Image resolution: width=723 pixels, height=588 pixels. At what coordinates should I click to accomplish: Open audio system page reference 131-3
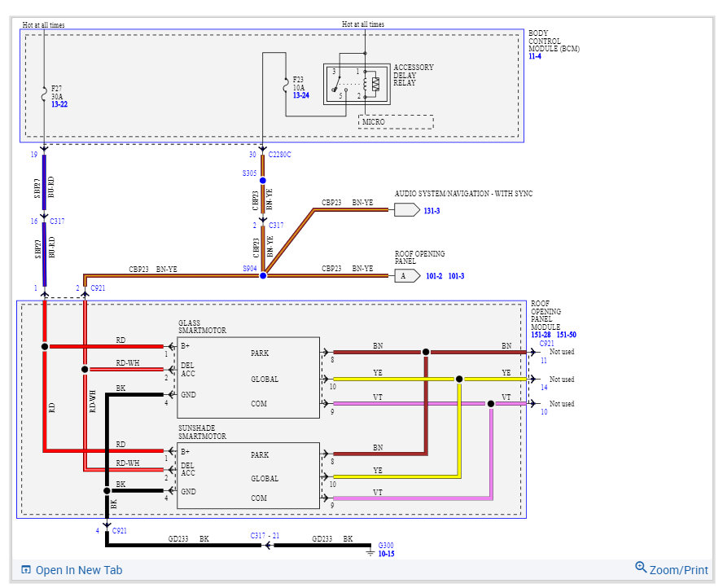[432, 211]
